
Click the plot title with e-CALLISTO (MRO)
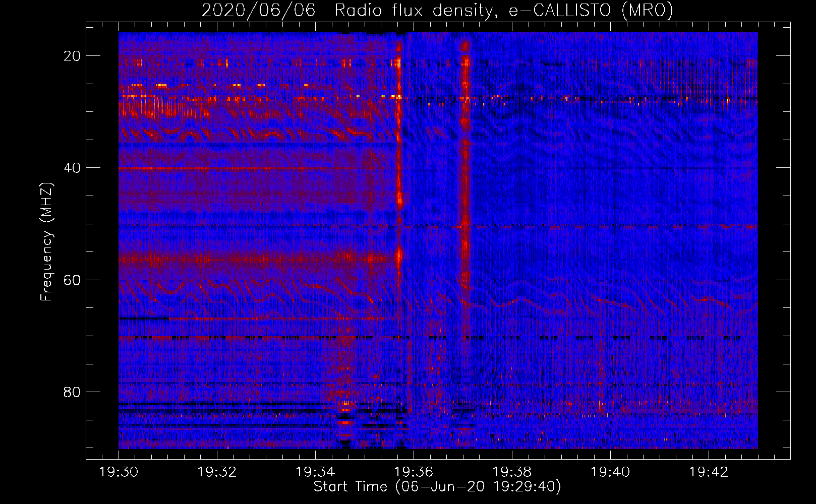click(x=437, y=10)
